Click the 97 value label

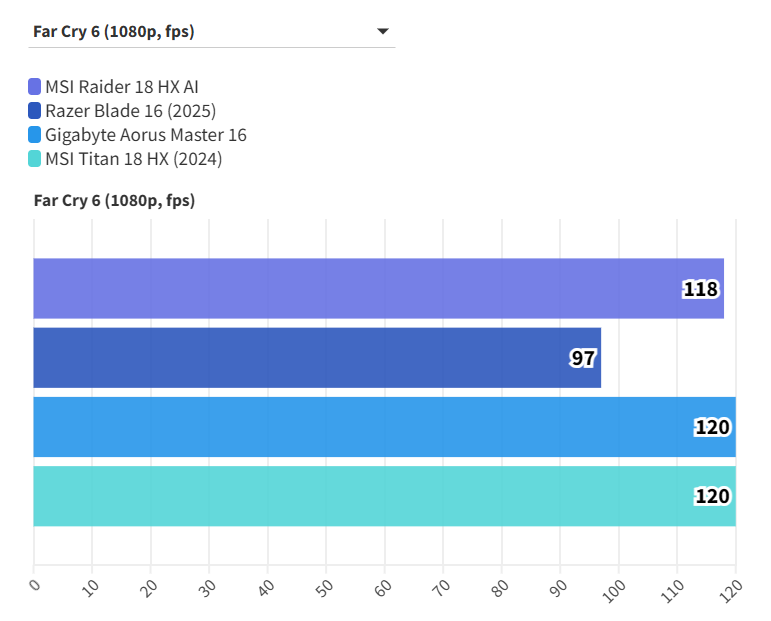[x=583, y=358]
